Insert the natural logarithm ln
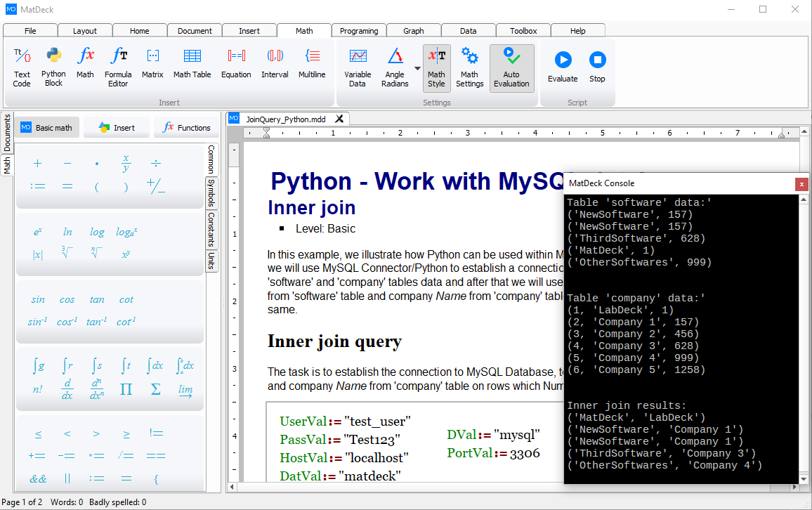The image size is (812, 510). [68, 231]
